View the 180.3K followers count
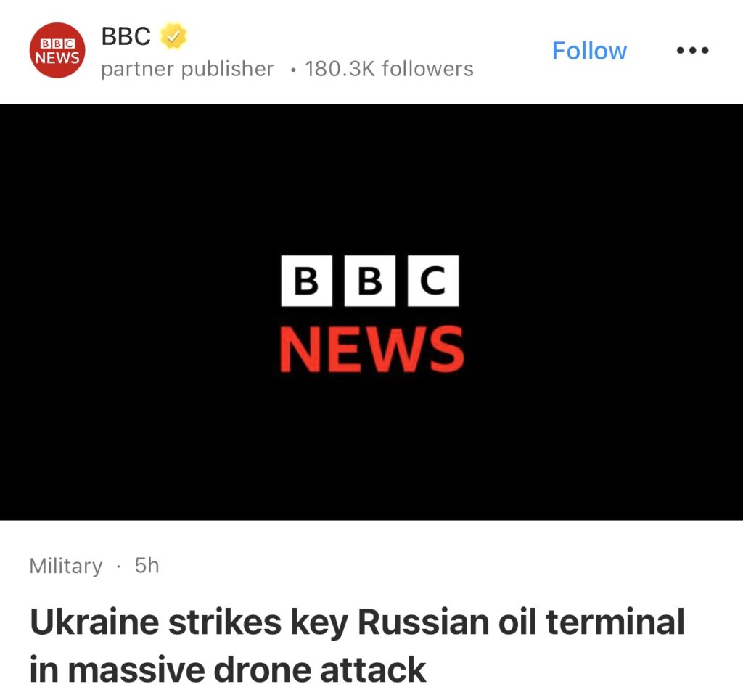Image resolution: width=743 pixels, height=700 pixels. [x=389, y=69]
